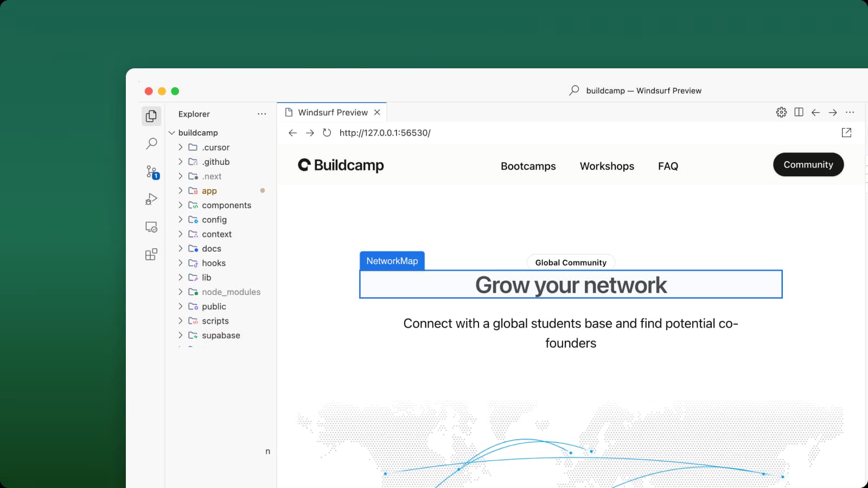Click the Explorer panel title

(194, 114)
